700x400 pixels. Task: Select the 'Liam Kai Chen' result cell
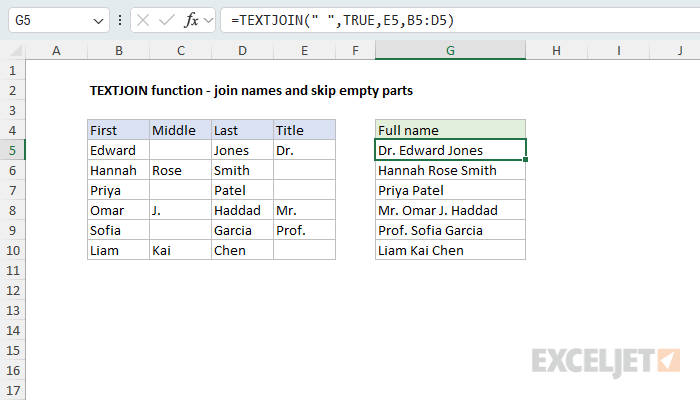click(450, 250)
